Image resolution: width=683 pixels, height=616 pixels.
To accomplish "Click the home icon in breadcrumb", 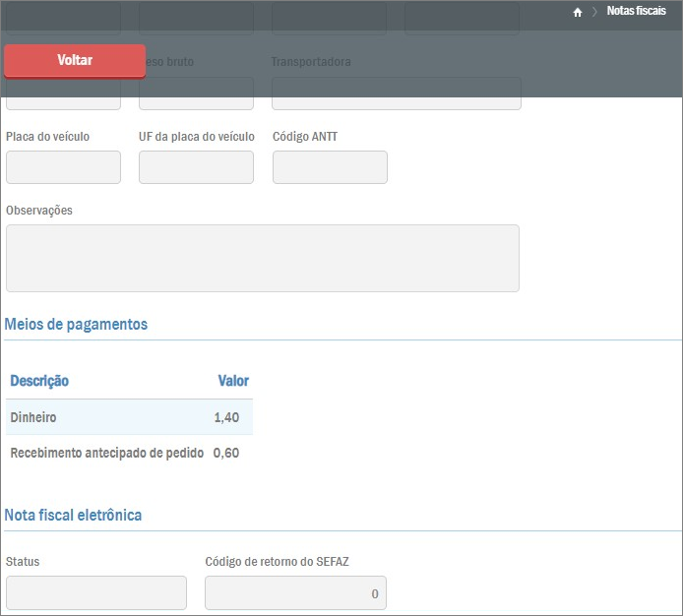I will pyautogui.click(x=578, y=12).
